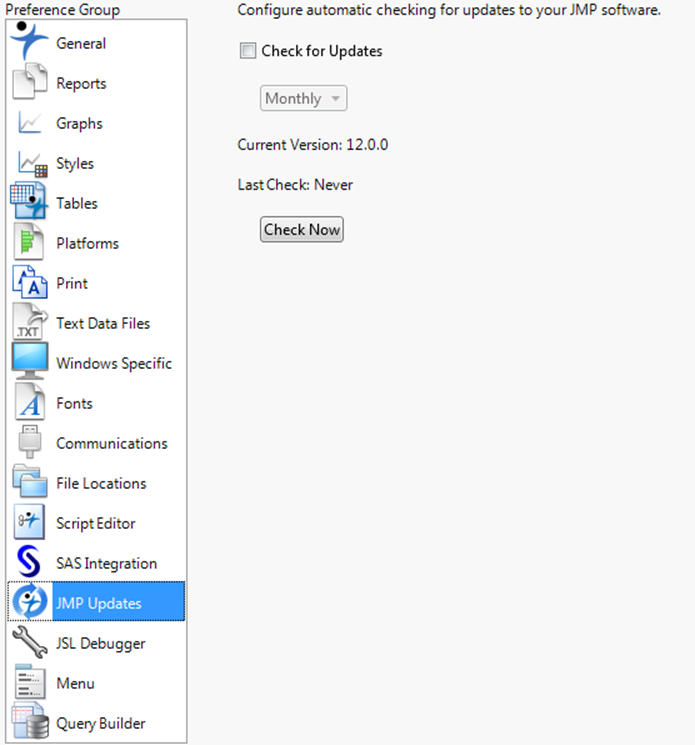The height and width of the screenshot is (745, 695).
Task: Open the Monthly frequency dropdown
Action: [303, 98]
